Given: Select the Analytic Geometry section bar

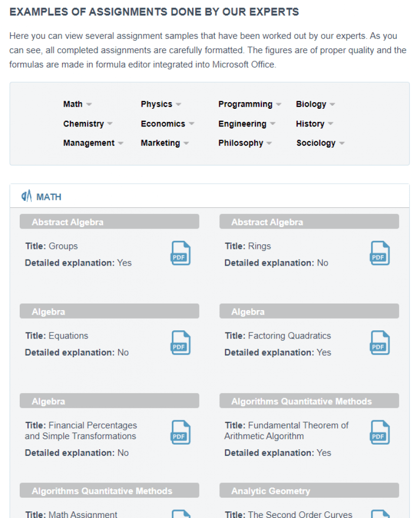Looking at the screenshot, I should [309, 490].
